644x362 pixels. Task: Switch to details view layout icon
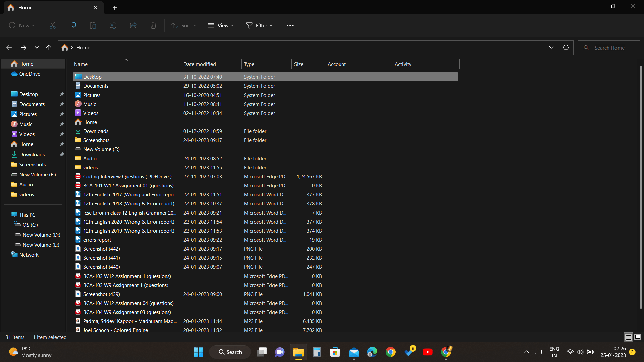(628, 337)
